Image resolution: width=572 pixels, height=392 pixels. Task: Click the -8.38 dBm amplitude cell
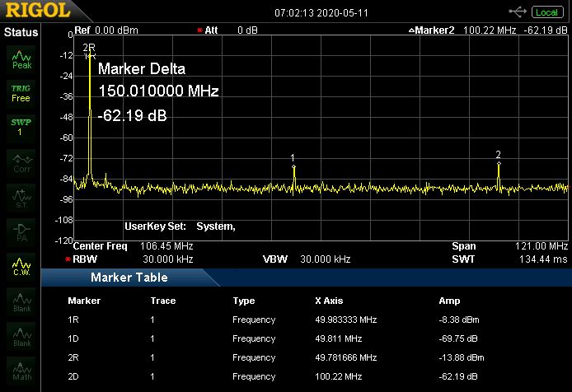click(459, 320)
